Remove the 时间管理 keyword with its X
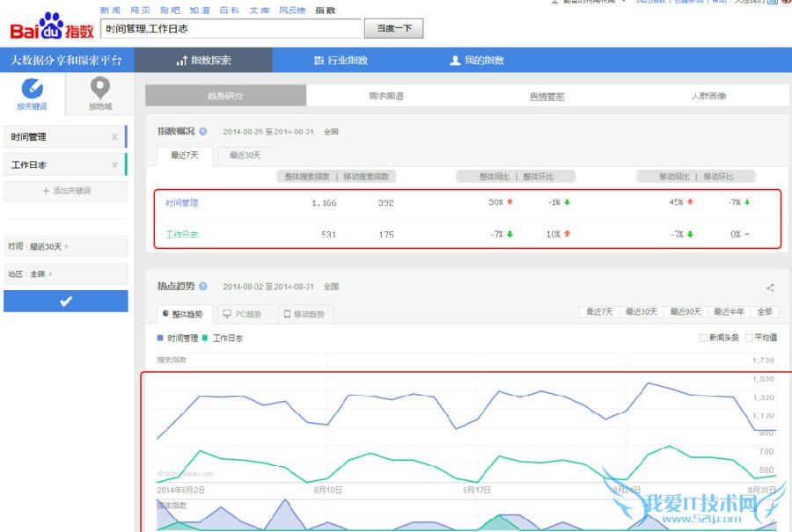The image size is (792, 532). click(114, 137)
